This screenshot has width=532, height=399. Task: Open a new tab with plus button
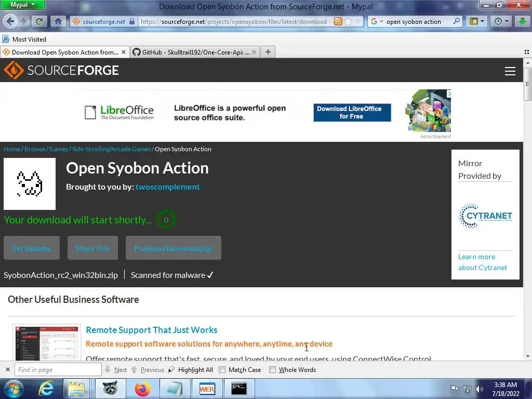point(268,52)
